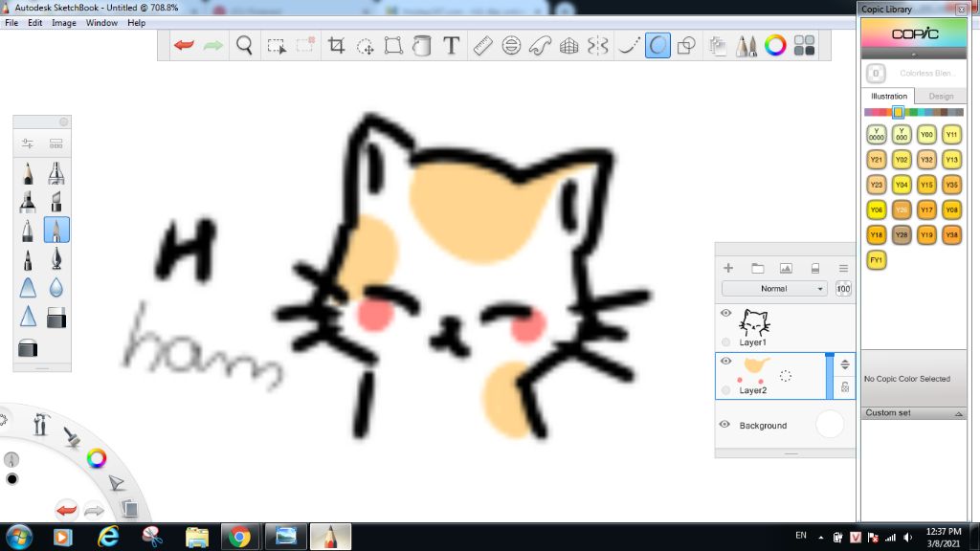The width and height of the screenshot is (980, 551).
Task: Open Windows Start menu
Action: 18,537
